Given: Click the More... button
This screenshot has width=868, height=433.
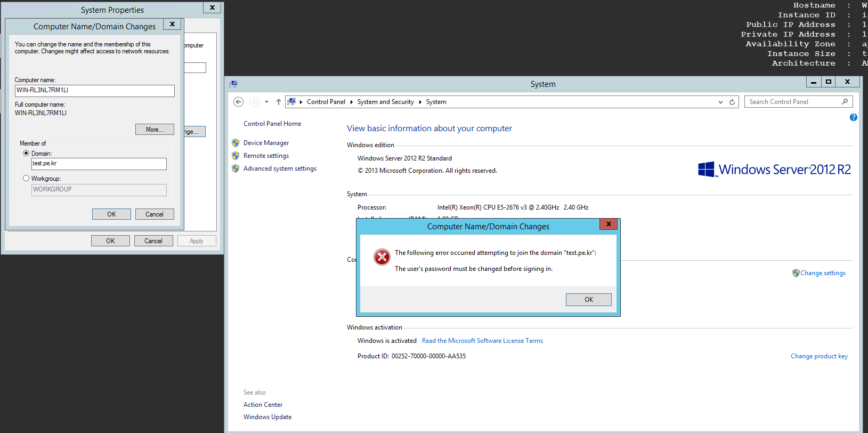Looking at the screenshot, I should coord(155,130).
